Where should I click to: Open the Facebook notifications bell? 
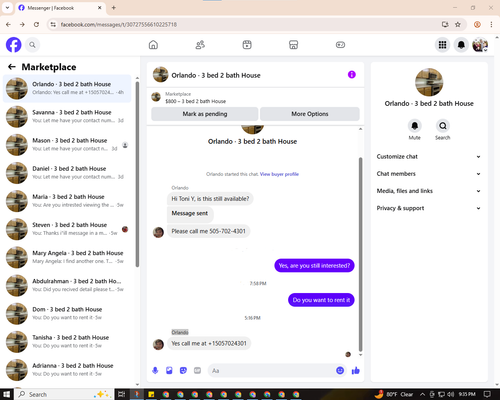(x=461, y=45)
